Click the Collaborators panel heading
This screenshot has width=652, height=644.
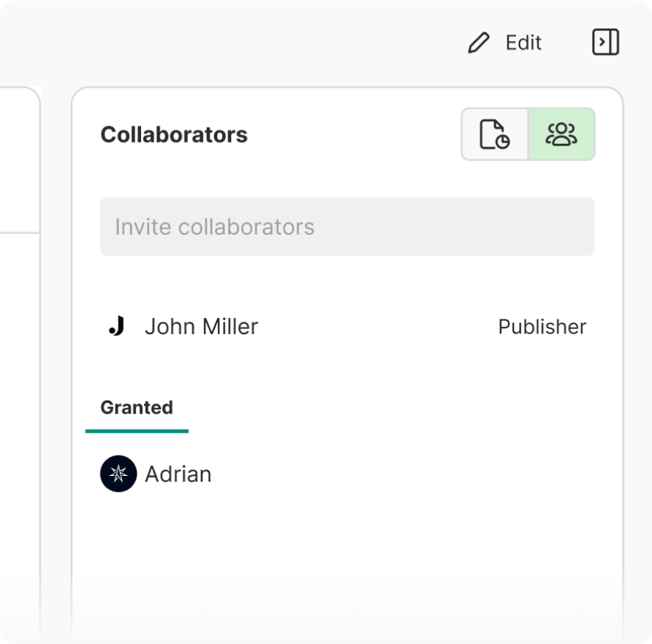174,135
